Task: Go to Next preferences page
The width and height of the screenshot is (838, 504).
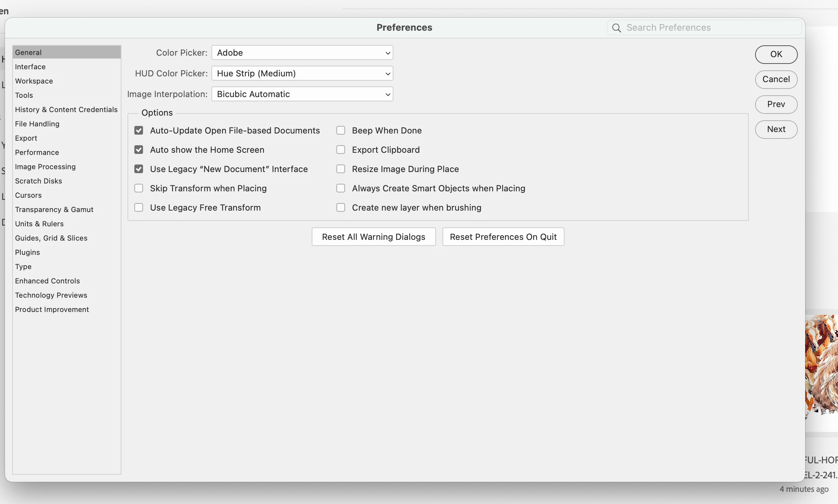Action: point(776,129)
